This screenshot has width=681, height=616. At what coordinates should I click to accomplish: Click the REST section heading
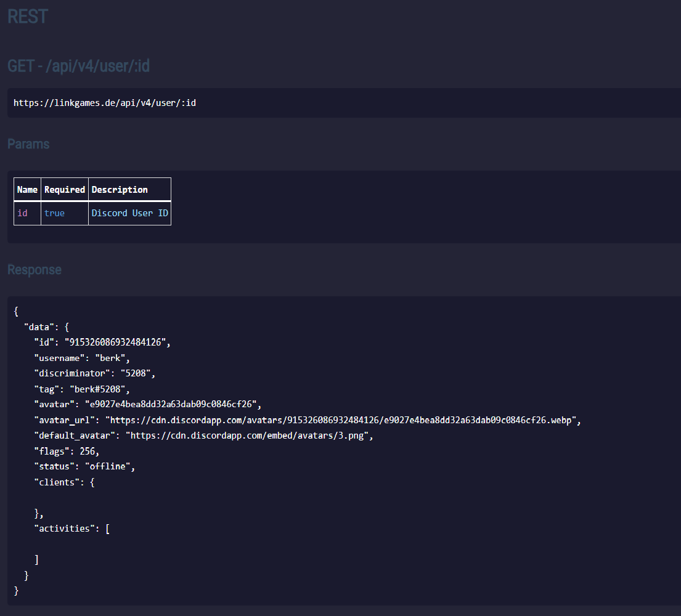pyautogui.click(x=27, y=17)
